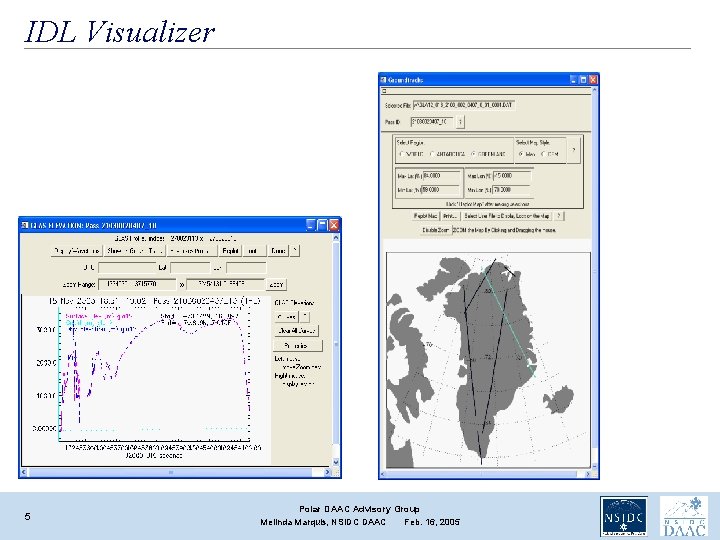Select the Antarctica region radio button
Image resolution: width=720 pixels, height=540 pixels.
tap(432, 154)
